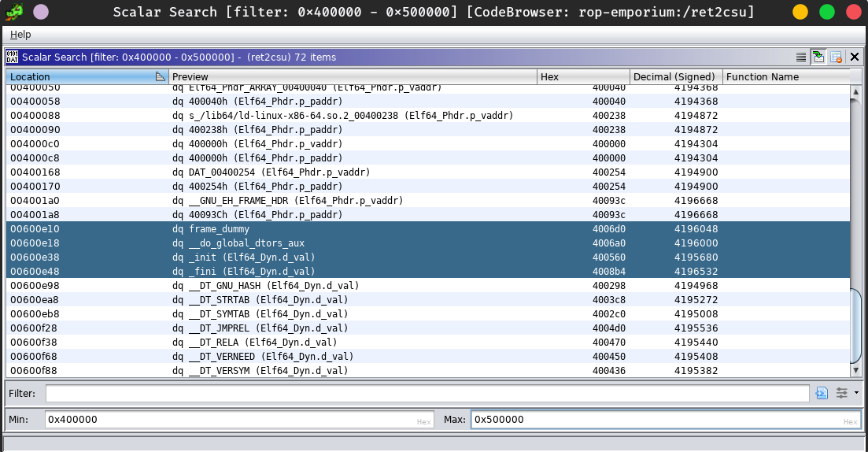Image resolution: width=868 pixels, height=452 pixels.
Task: Click the remove rows table icon
Action: pyautogui.click(x=836, y=57)
